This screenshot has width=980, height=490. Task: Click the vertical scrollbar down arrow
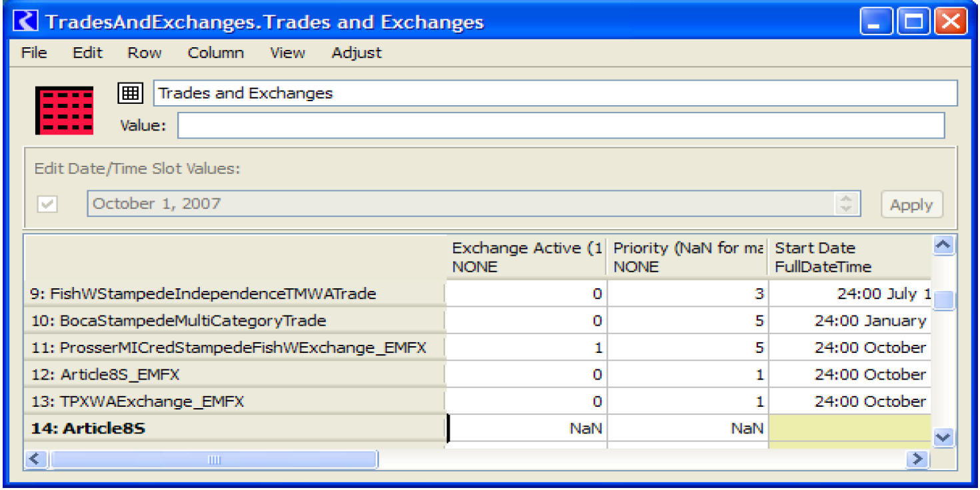point(943,437)
